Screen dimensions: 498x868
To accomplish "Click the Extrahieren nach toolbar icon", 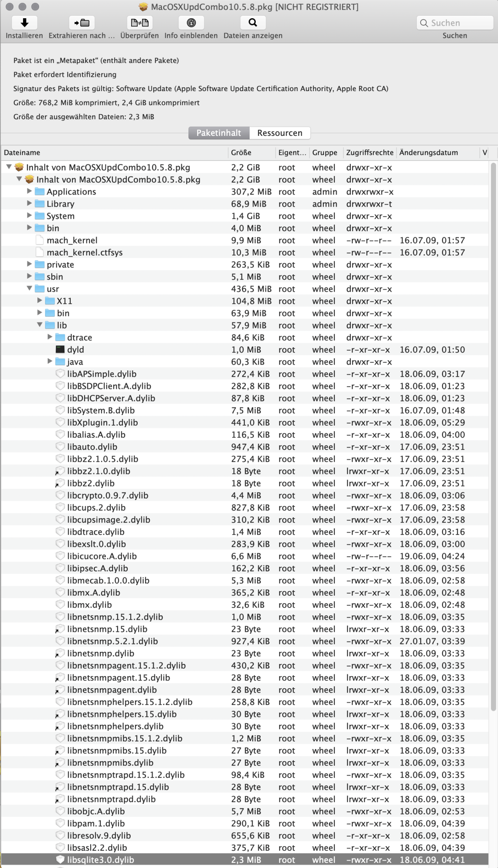I will 82,23.
